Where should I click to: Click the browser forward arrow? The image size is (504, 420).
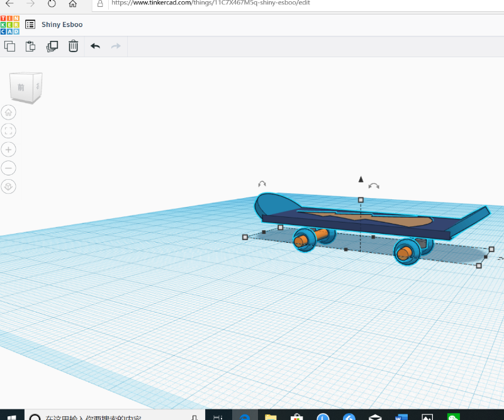(x=31, y=4)
